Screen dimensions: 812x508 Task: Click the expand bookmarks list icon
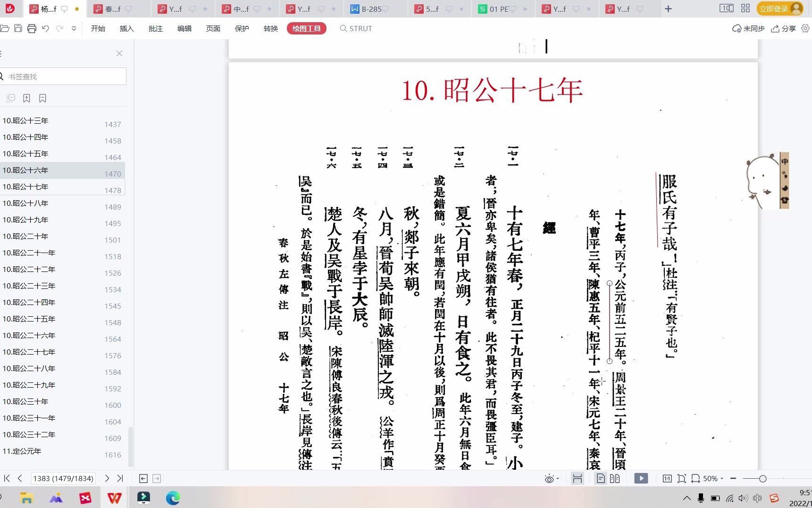pyautogui.click(x=11, y=98)
